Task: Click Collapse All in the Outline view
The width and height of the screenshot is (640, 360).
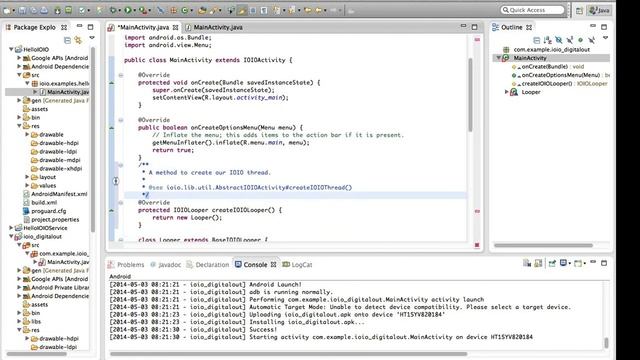Action: pyautogui.click(x=537, y=40)
